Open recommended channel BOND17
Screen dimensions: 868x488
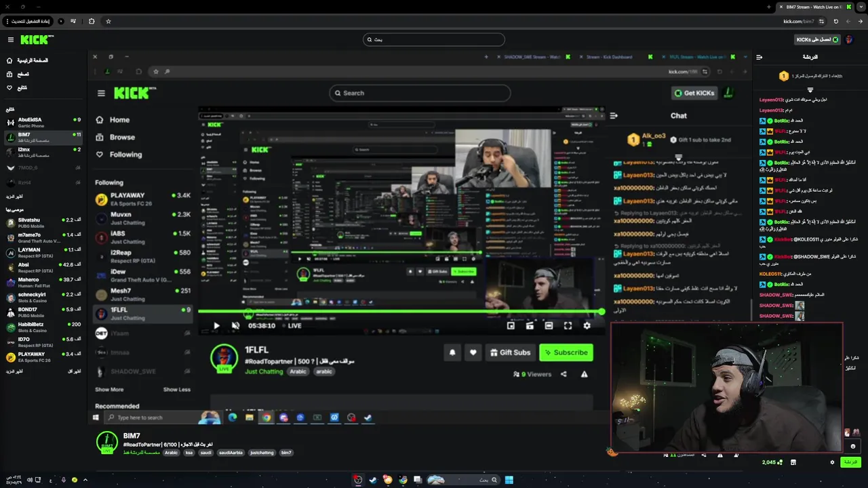tap(43, 312)
